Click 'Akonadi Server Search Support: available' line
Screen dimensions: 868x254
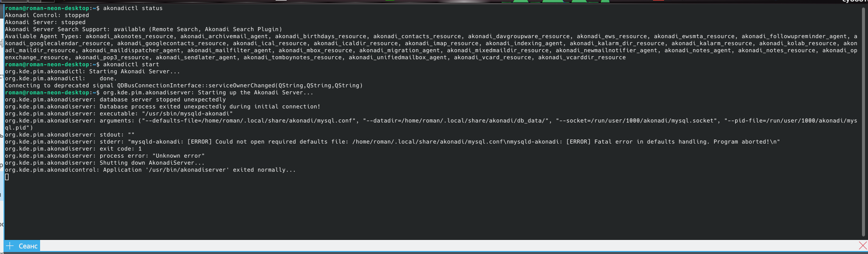[x=143, y=30]
